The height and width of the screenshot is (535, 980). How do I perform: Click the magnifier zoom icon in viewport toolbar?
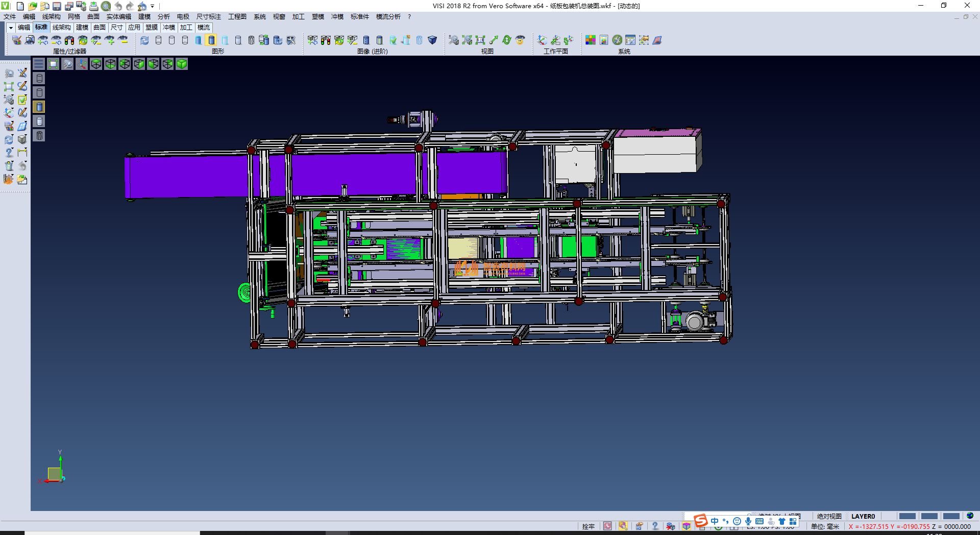pos(67,64)
